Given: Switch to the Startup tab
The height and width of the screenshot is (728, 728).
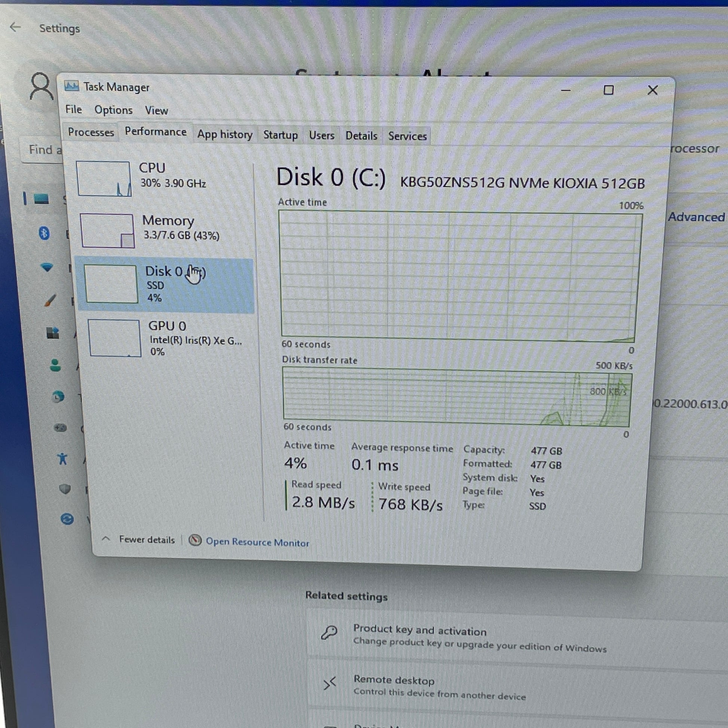Looking at the screenshot, I should (x=280, y=135).
